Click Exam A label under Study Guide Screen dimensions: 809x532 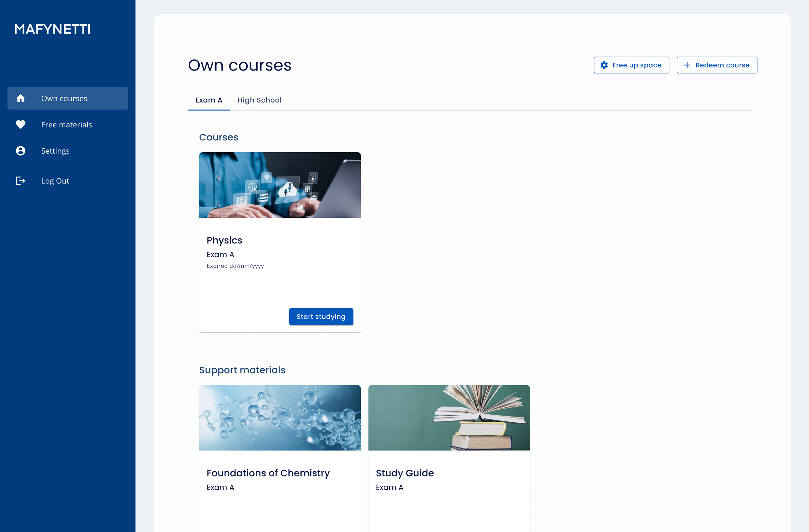(x=390, y=487)
